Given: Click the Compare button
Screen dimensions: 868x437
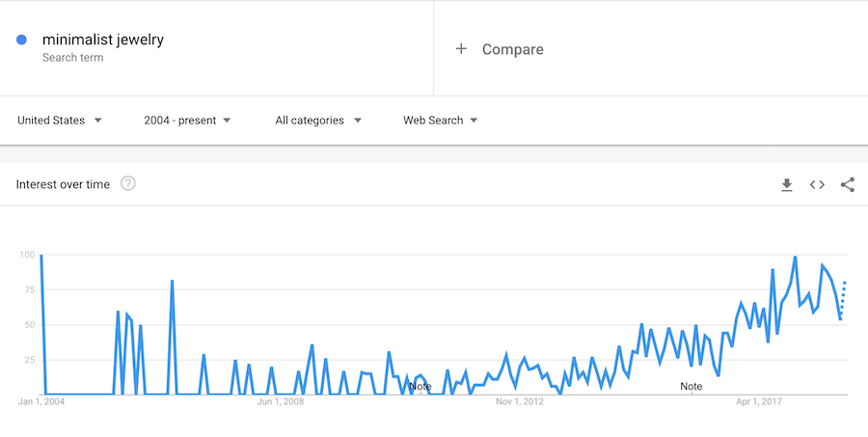Looking at the screenshot, I should click(512, 49).
